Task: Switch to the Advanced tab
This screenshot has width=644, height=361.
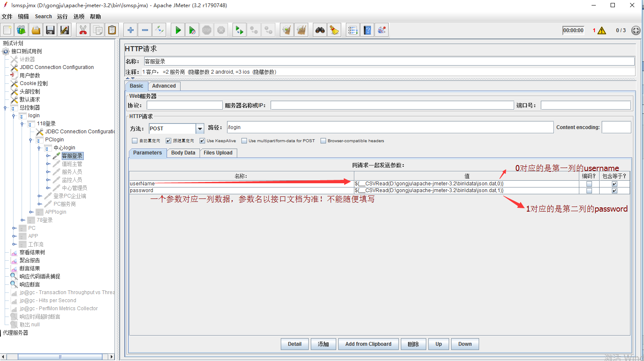Action: click(164, 86)
